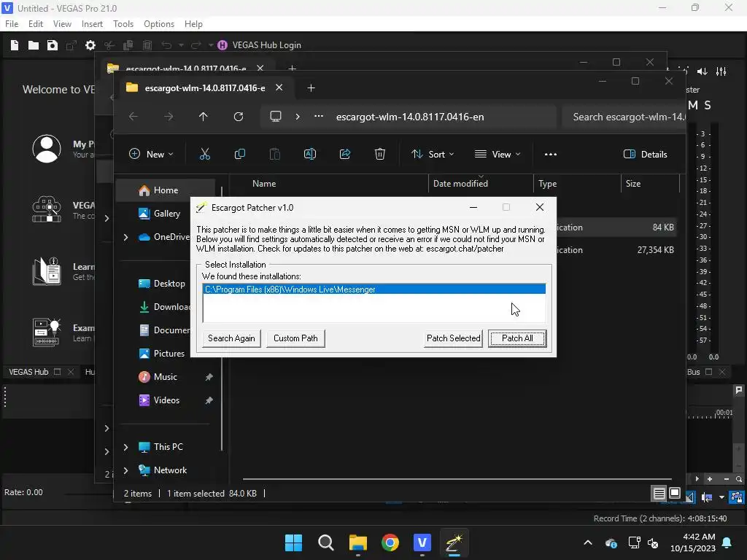747x560 pixels.
Task: Open Insert menu in VEGAS Pro
Action: tap(92, 24)
